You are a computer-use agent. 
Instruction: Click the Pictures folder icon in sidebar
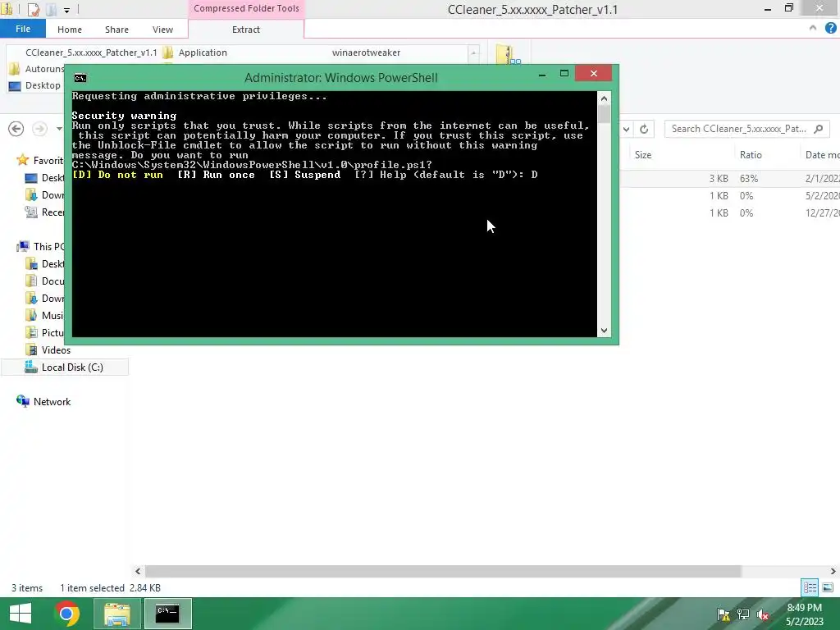pyautogui.click(x=31, y=332)
